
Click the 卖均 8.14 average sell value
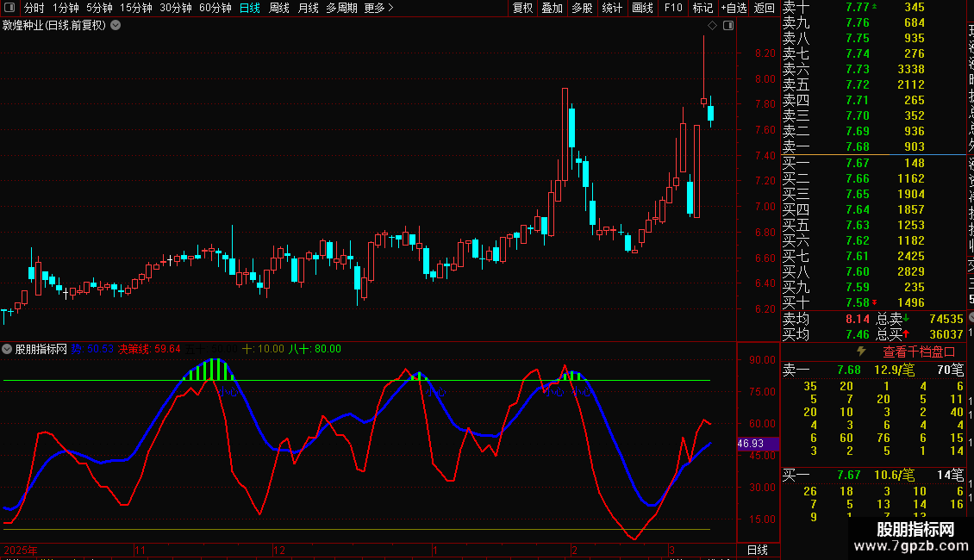858,319
